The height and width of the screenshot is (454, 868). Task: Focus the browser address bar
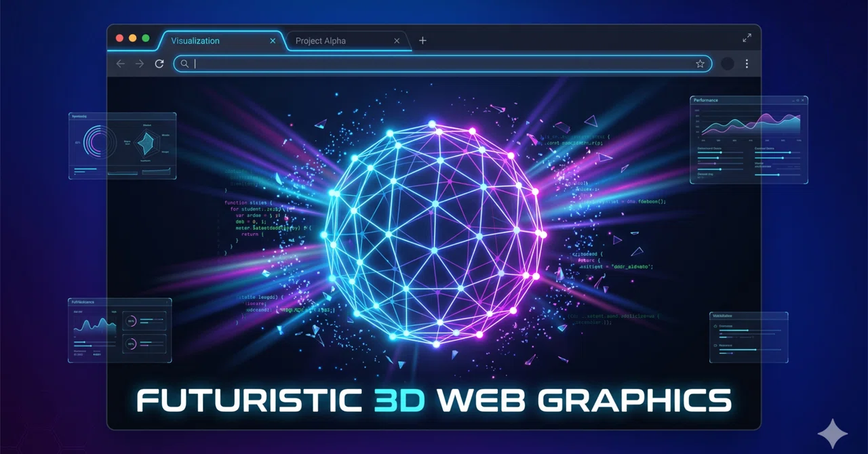point(443,64)
